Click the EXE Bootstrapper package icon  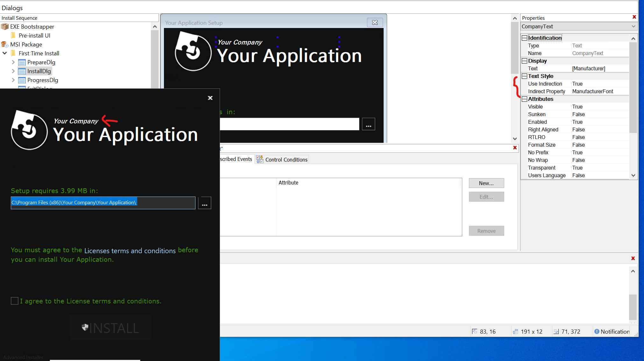coord(5,27)
